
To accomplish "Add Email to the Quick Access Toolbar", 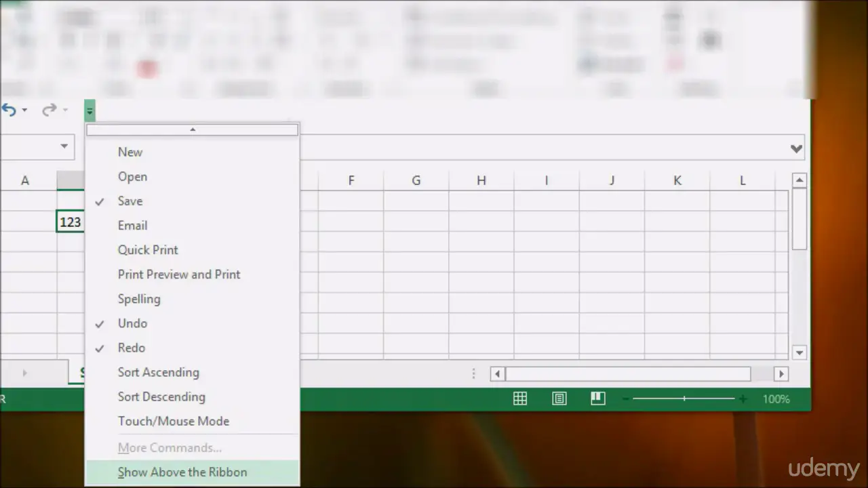I will point(192,226).
